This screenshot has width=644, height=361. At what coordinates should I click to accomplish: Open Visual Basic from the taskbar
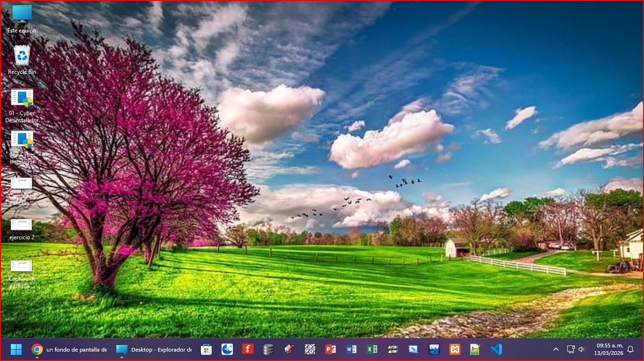(x=413, y=349)
